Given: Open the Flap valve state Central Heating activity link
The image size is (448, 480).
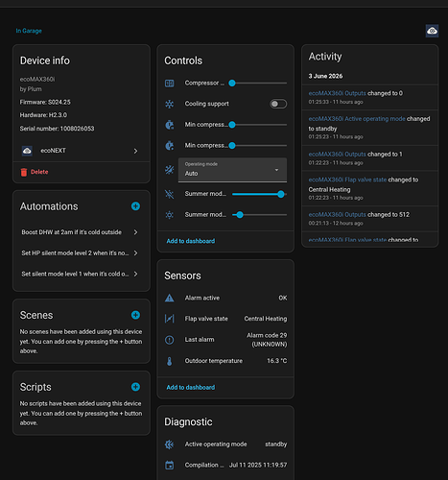Looking at the screenshot, I should tap(347, 180).
